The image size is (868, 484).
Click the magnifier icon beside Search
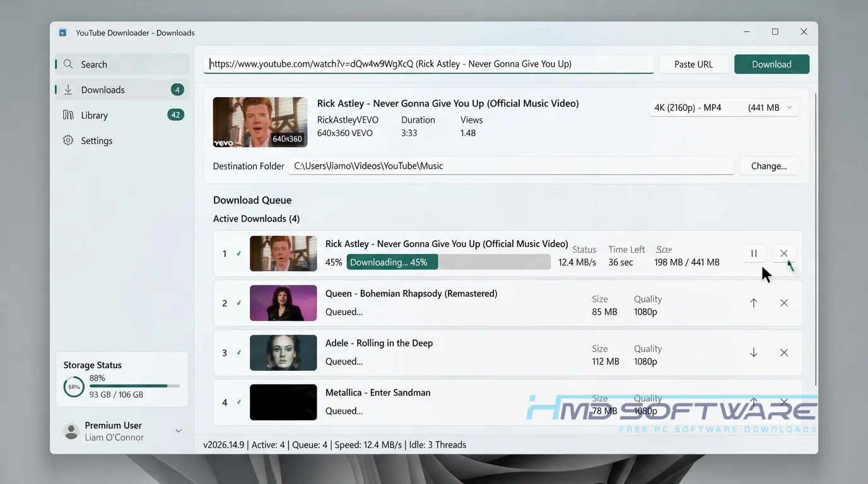click(x=68, y=64)
